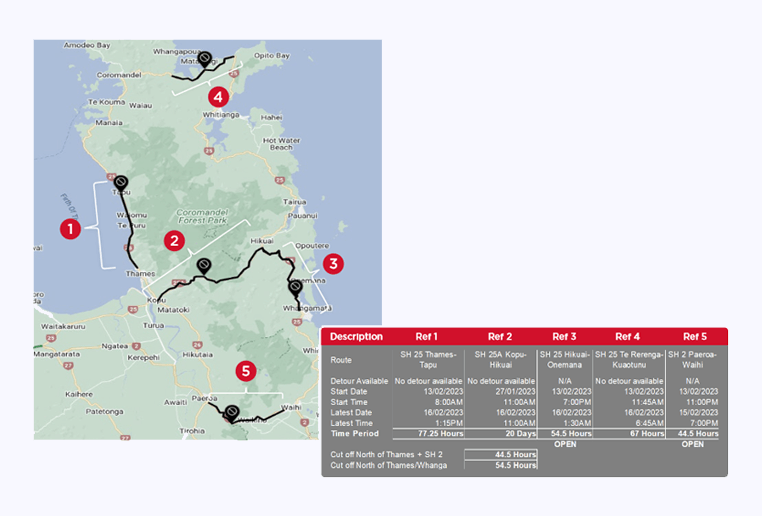The height and width of the screenshot is (516, 762).
Task: Select the 'SH 25A Kopu-Hikuai' route cell
Action: pyautogui.click(x=501, y=360)
